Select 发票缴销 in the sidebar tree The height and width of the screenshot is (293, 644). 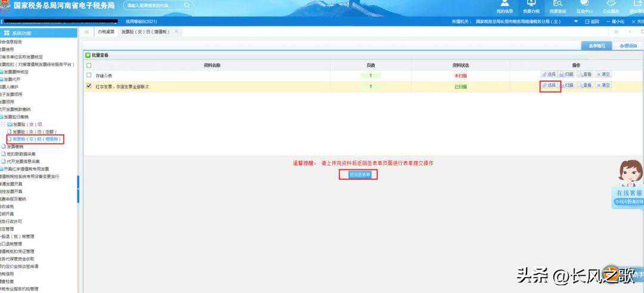(x=15, y=146)
